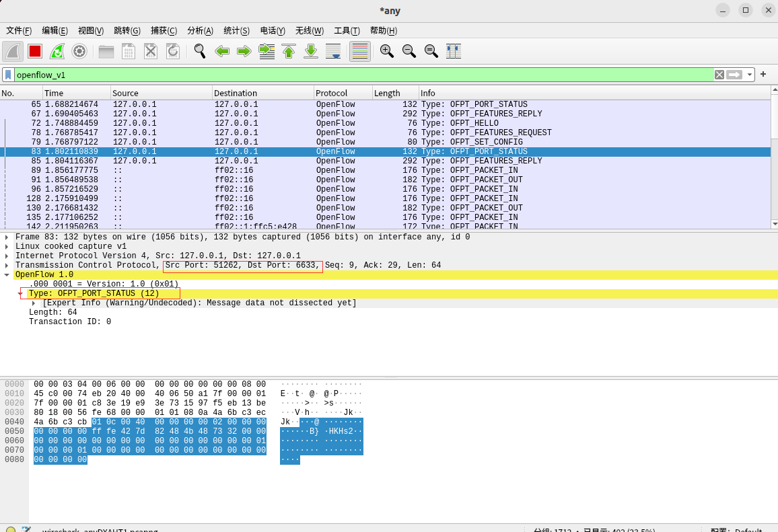Sort by the Protocol column header
This screenshot has width=778, height=532.
343,93
